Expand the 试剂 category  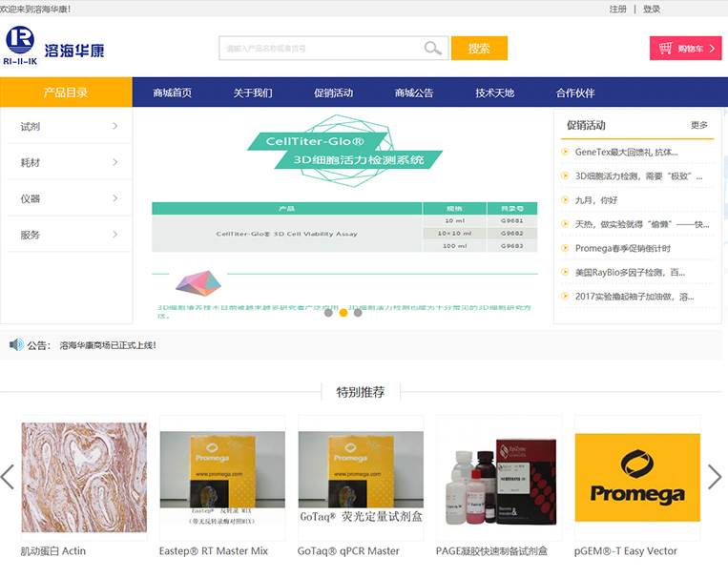(x=66, y=126)
